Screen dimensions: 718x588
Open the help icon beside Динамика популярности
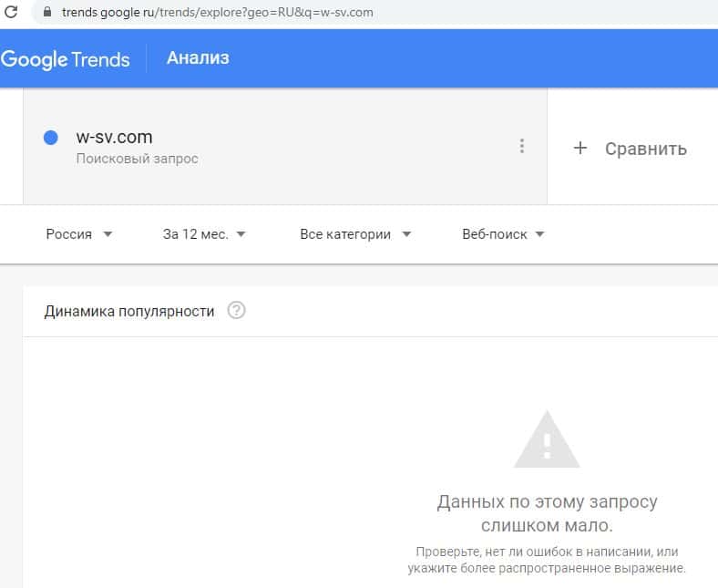[237, 311]
